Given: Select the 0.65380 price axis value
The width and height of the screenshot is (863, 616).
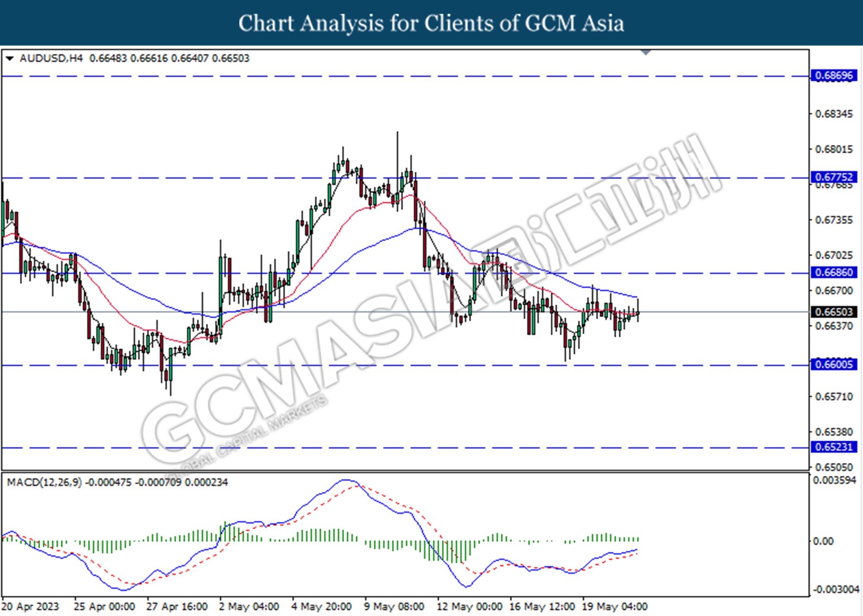Looking at the screenshot, I should 834,432.
